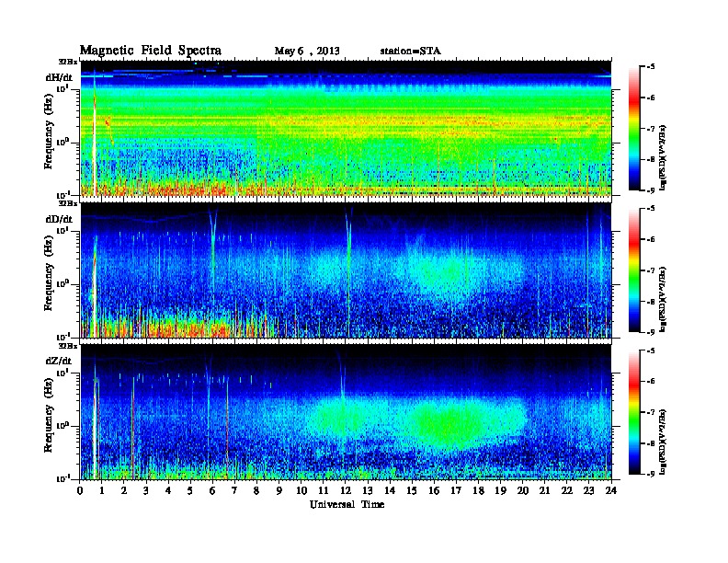Click the '12' hour tick label

(346, 491)
